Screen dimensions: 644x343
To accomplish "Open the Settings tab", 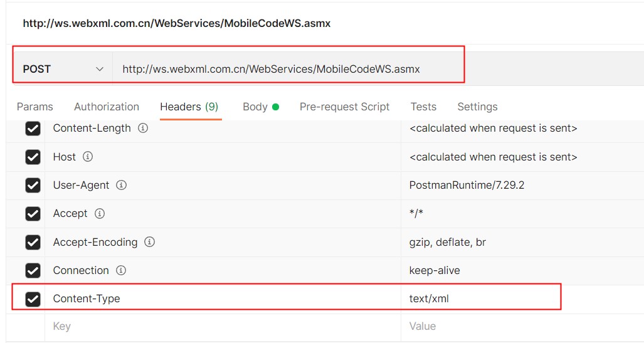I will (477, 107).
